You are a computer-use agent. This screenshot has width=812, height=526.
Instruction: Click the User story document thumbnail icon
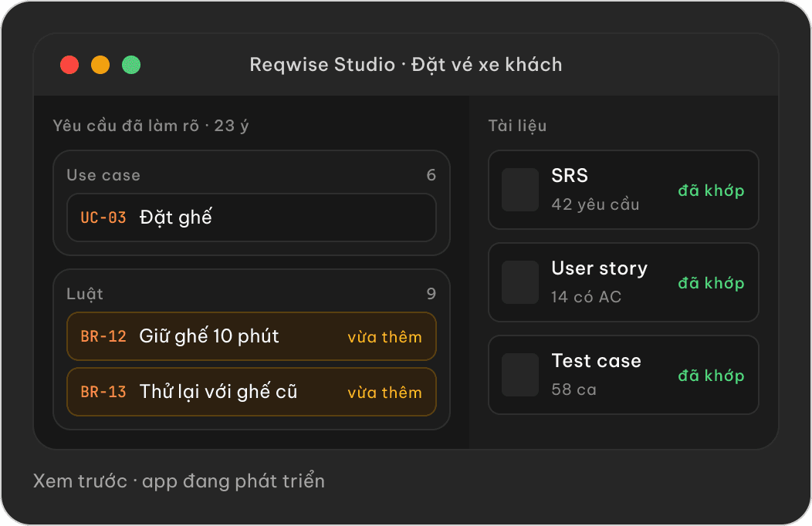520,282
